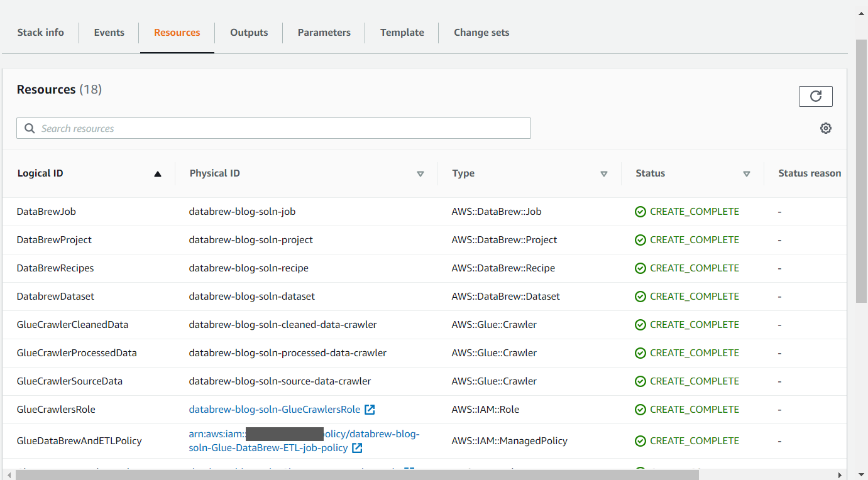
Task: Click success icon in DataBrewProject status
Action: click(x=640, y=240)
